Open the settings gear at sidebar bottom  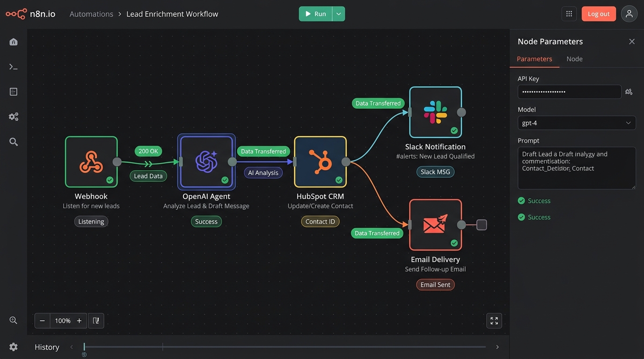point(14,347)
